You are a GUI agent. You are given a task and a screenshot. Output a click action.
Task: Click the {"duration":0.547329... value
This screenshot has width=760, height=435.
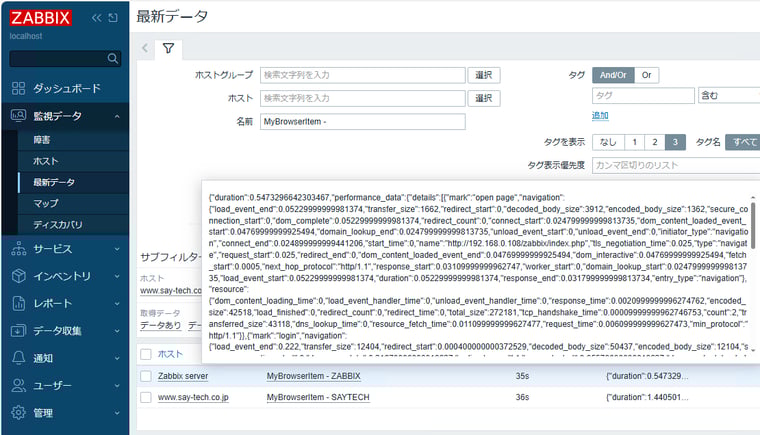tap(647, 376)
